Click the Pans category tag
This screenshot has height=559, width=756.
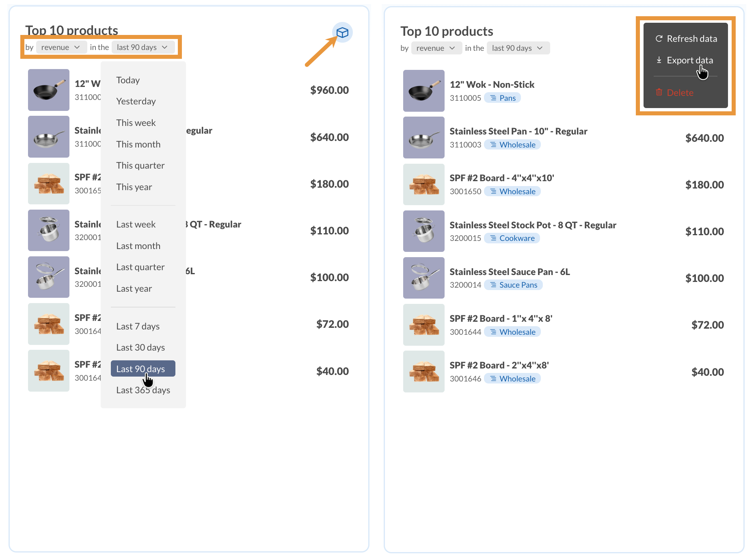coord(503,98)
